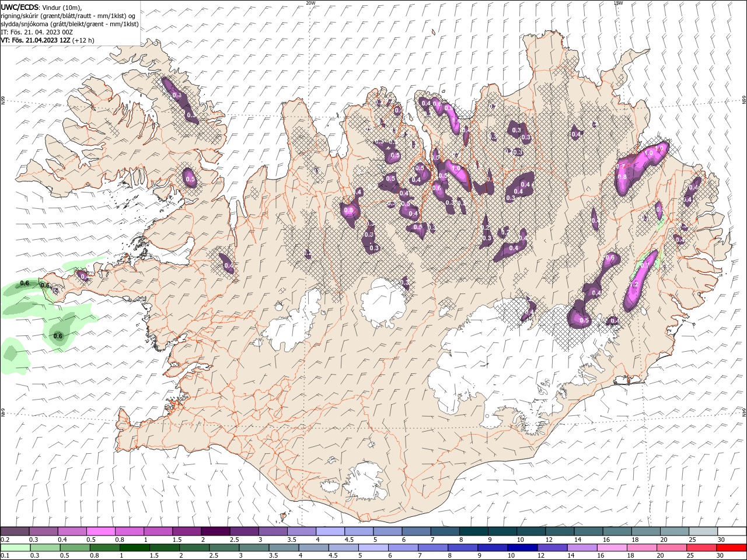Select the rain scale pink swatch labeled 20
The height and width of the screenshot is (560, 747).
click(671, 548)
